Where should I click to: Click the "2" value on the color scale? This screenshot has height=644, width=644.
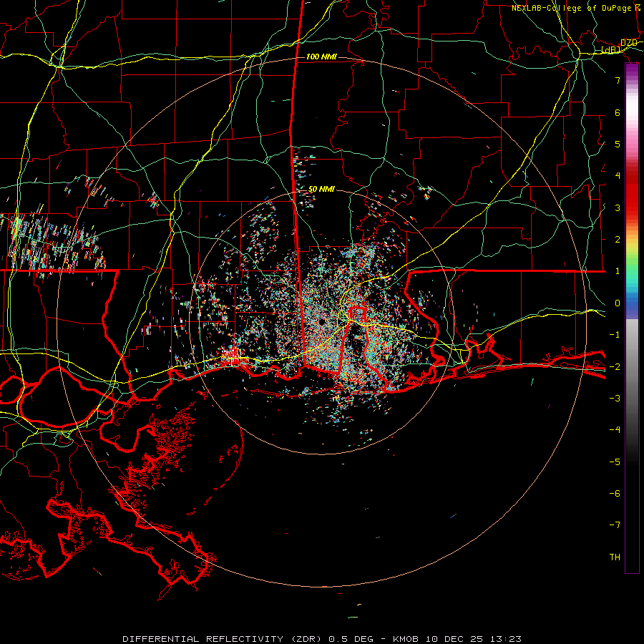pyautogui.click(x=618, y=240)
